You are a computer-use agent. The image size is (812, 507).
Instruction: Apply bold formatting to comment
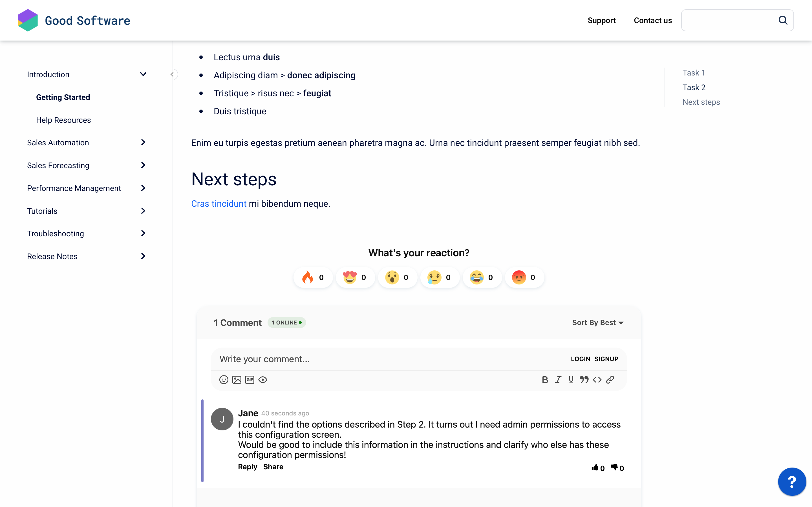545,380
